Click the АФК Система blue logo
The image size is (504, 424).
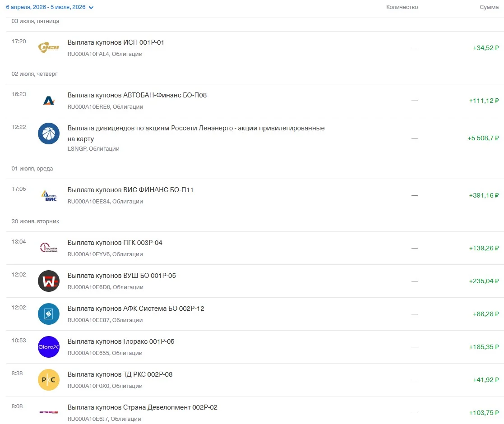pos(49,314)
